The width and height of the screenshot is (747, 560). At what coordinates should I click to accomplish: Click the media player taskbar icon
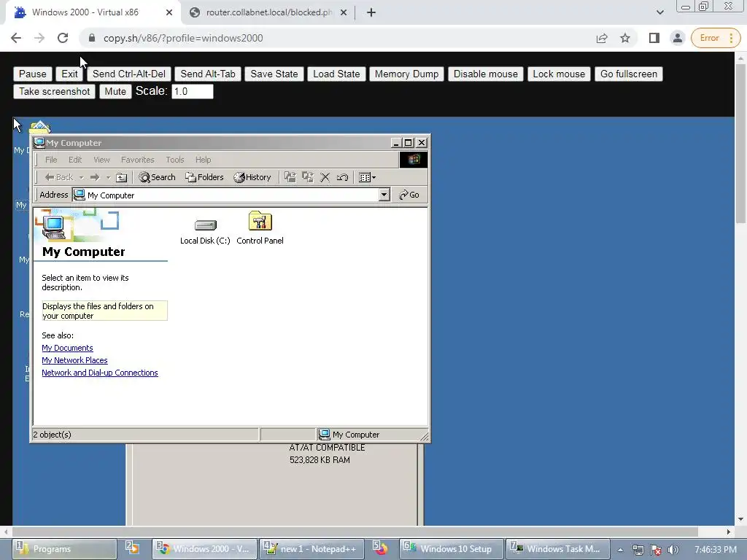[133, 549]
